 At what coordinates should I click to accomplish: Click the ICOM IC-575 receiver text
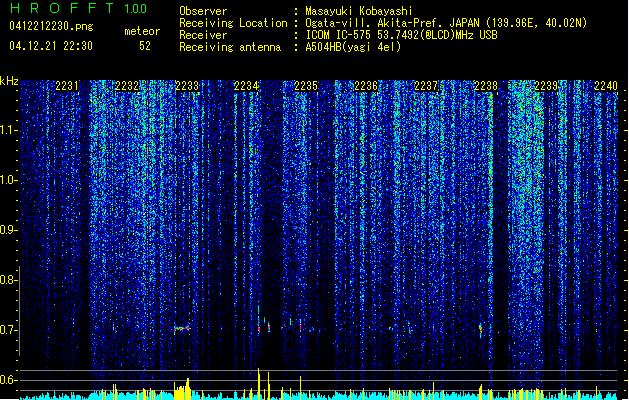401,35
